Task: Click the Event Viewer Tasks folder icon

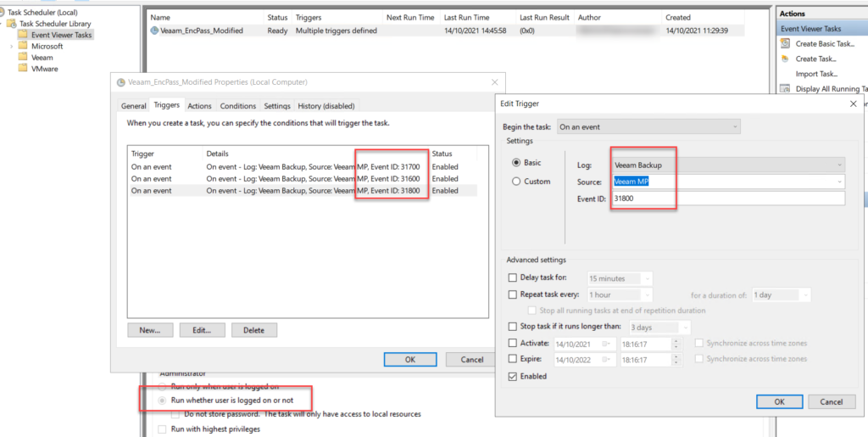Action: [23, 35]
